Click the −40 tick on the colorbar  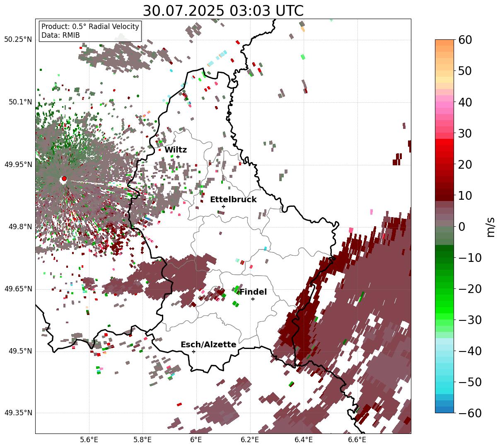(x=470, y=351)
